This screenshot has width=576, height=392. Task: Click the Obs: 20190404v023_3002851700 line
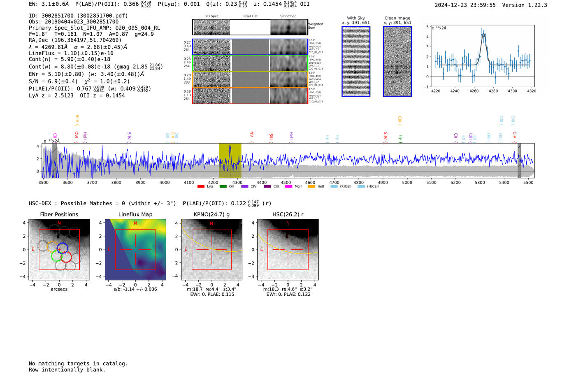tap(74, 22)
